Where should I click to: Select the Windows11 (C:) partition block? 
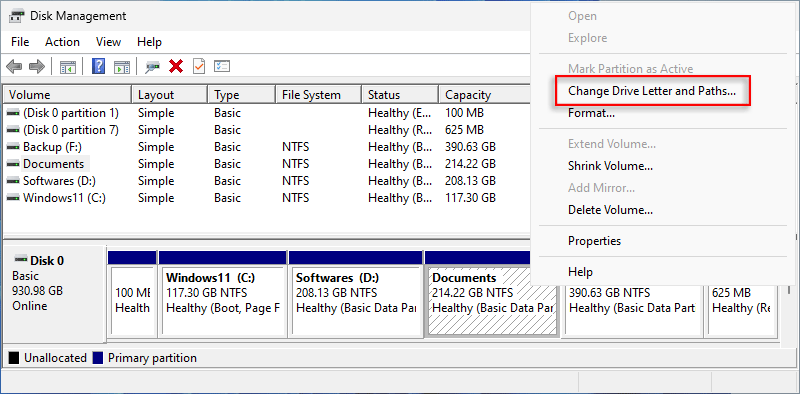pos(223,301)
